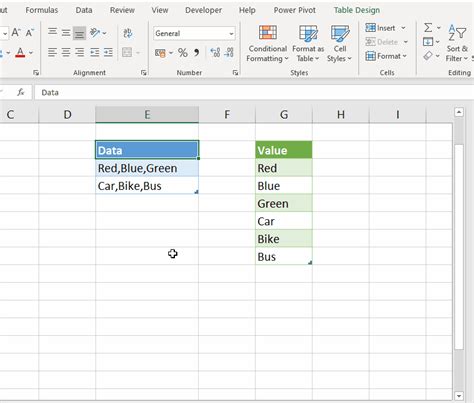Click vertical scrollbar down arrow

459,396
